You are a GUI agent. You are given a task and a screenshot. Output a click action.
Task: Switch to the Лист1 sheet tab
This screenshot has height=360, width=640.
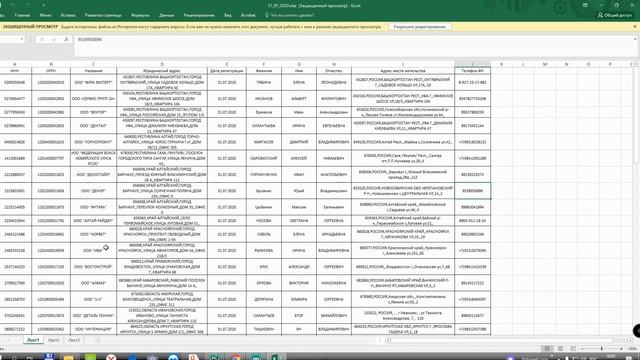[33, 340]
